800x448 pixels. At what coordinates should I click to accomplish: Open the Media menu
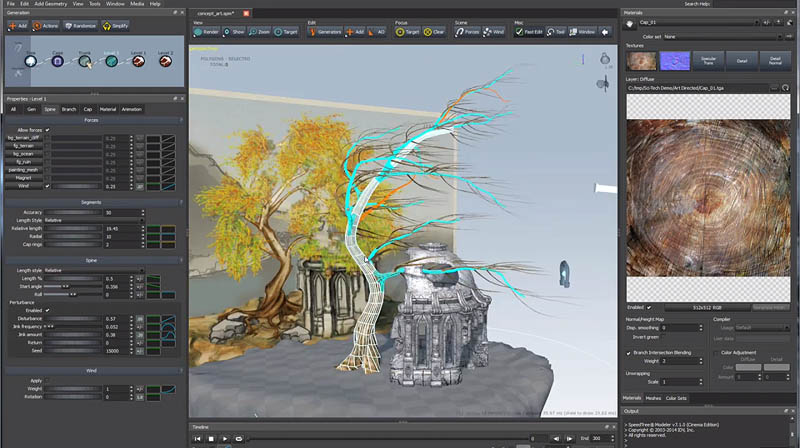click(137, 4)
